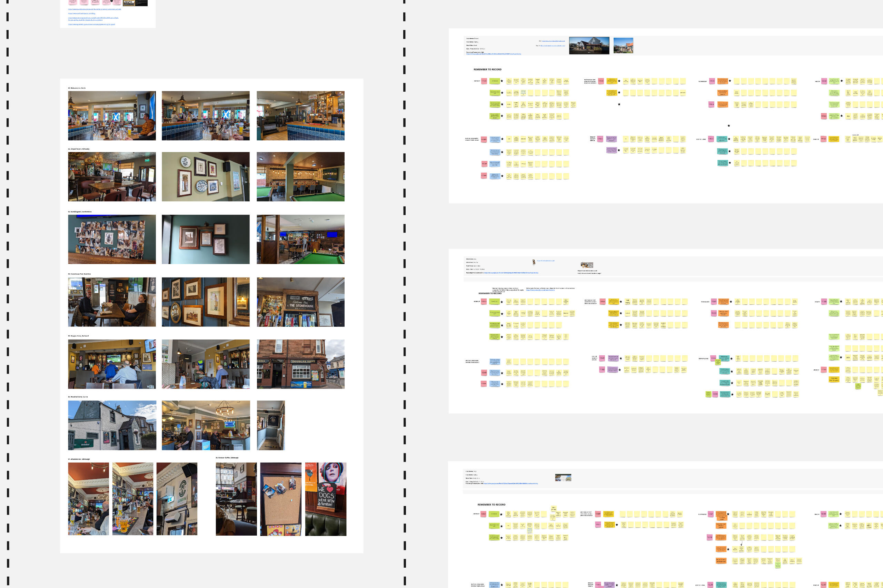Click the lone star under first board's Technology section

[729, 125]
